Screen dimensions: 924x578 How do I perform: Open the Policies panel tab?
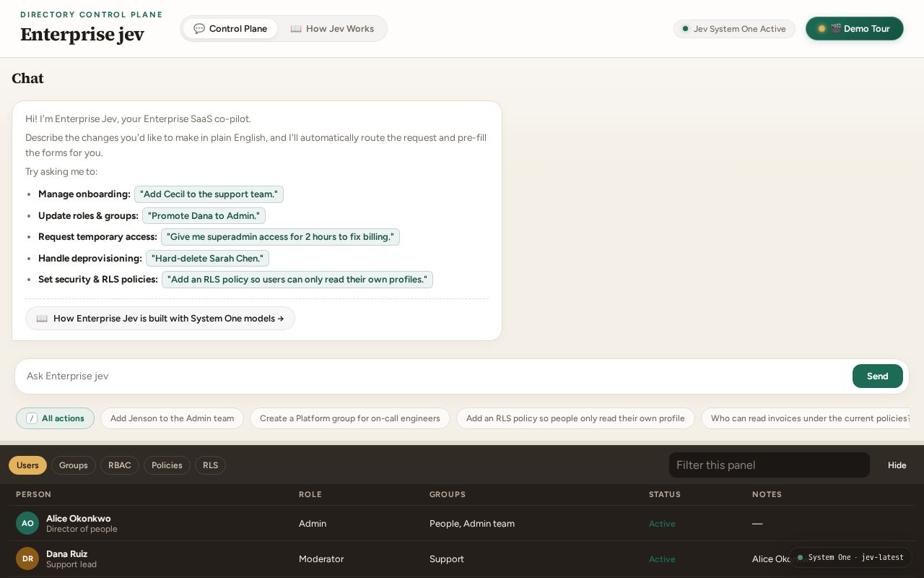(x=167, y=465)
